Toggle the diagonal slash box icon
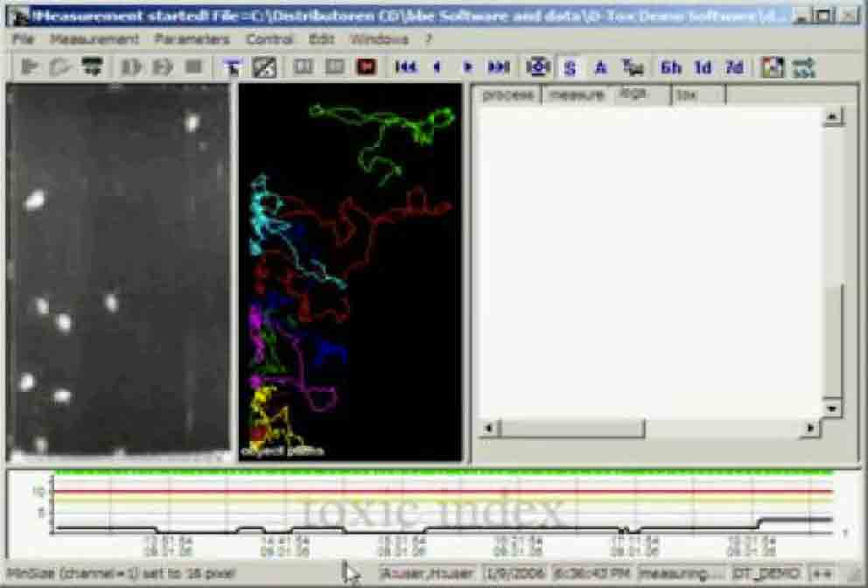The width and height of the screenshot is (868, 588). pyautogui.click(x=264, y=67)
